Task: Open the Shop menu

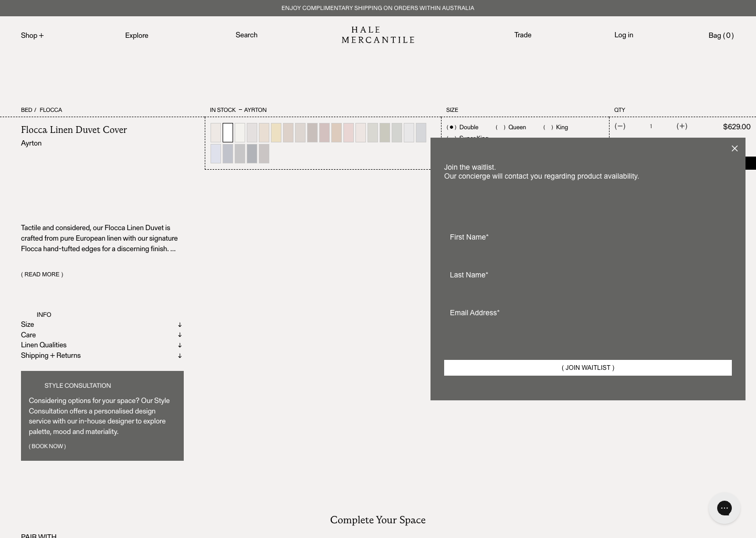Action: [32, 36]
